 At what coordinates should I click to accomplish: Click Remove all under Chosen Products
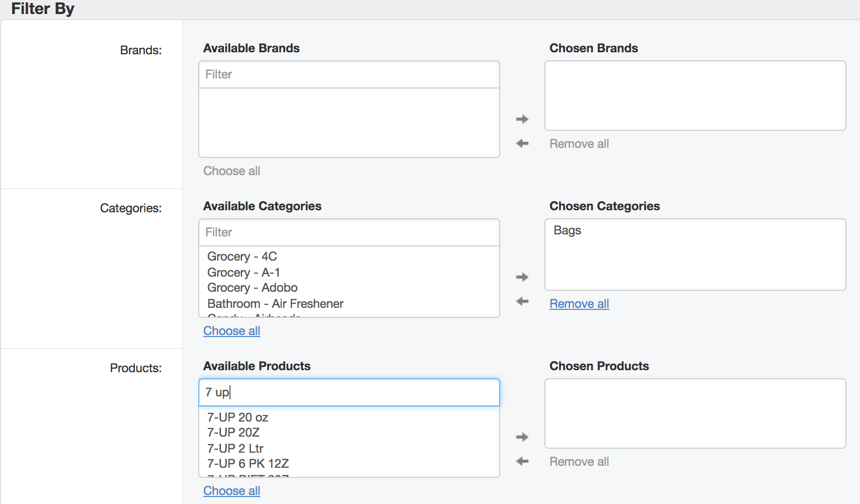579,462
